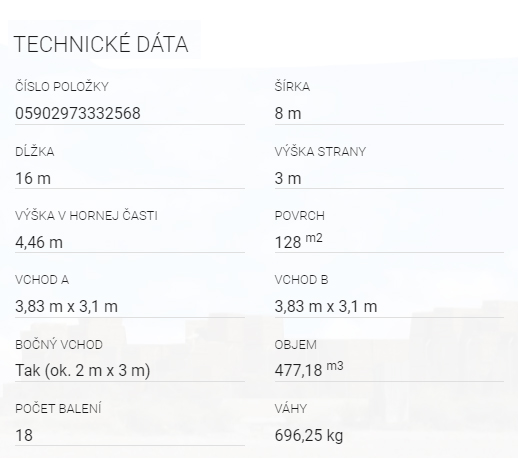This screenshot has height=458, width=518.
Task: Click the VÝŠKA STRANY label
Action: tap(320, 152)
